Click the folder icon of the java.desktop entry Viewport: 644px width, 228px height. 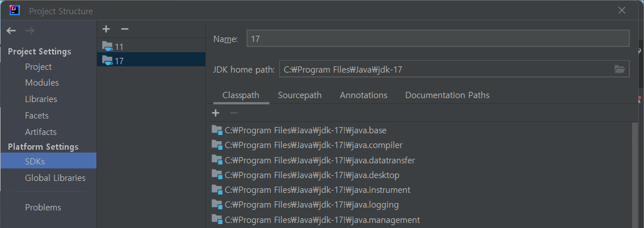pos(216,175)
